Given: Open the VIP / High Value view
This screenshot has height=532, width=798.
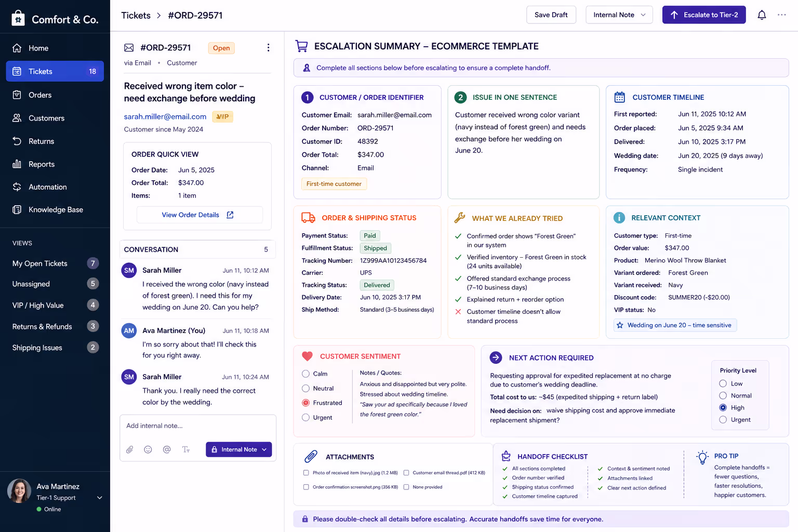Looking at the screenshot, I should click(x=55, y=305).
